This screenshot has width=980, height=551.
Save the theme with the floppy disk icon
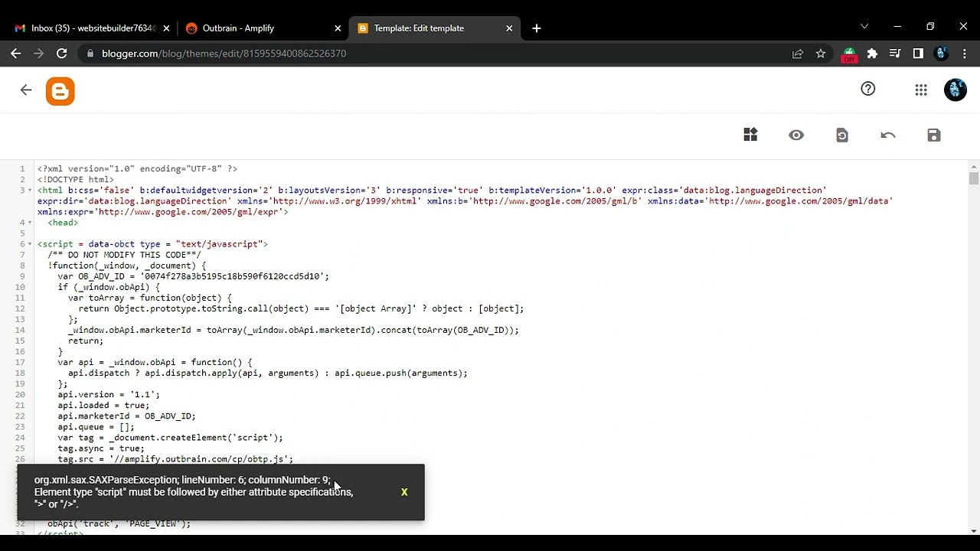coord(934,135)
